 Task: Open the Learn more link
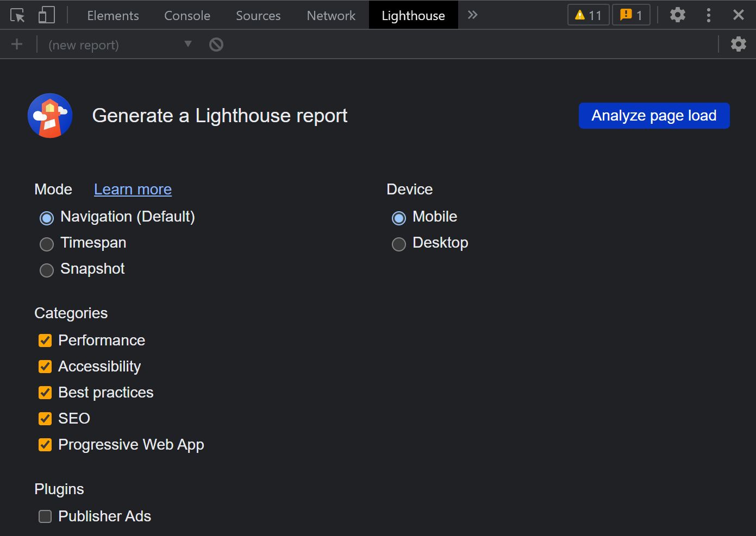pos(133,190)
